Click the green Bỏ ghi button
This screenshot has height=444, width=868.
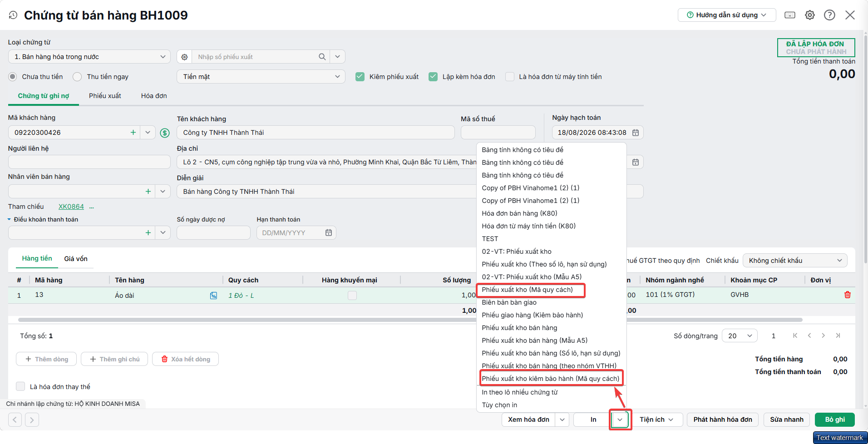pyautogui.click(x=835, y=419)
